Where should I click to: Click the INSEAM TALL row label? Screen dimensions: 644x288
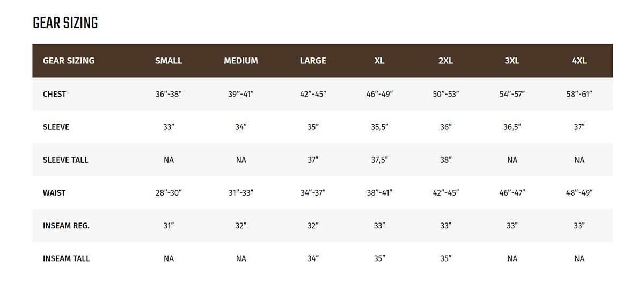pyautogui.click(x=66, y=258)
